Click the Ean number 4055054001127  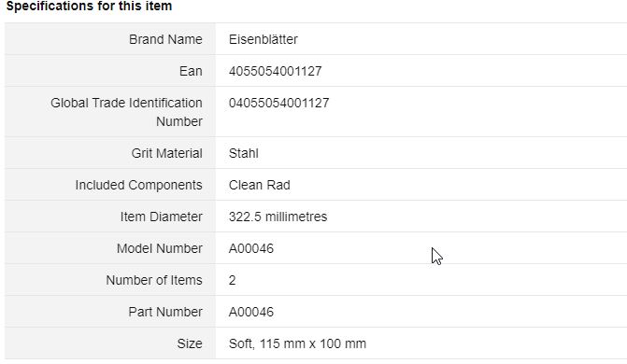point(275,71)
